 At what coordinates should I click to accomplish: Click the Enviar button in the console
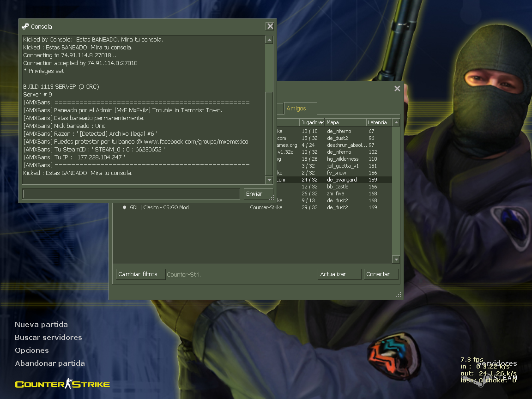[258, 194]
